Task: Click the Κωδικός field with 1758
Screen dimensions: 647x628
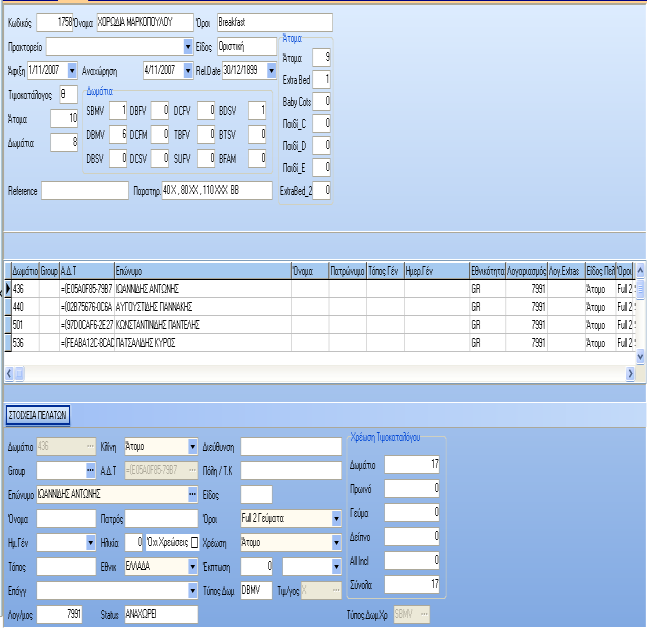Action: coord(54,23)
